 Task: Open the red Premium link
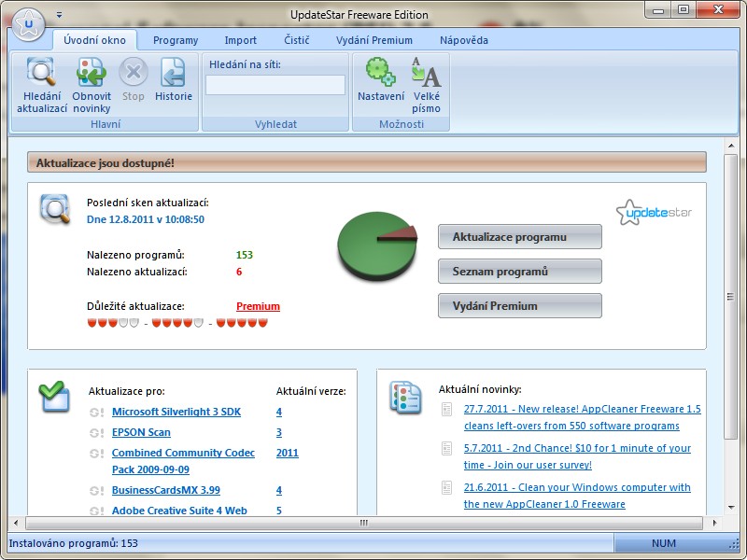click(258, 306)
